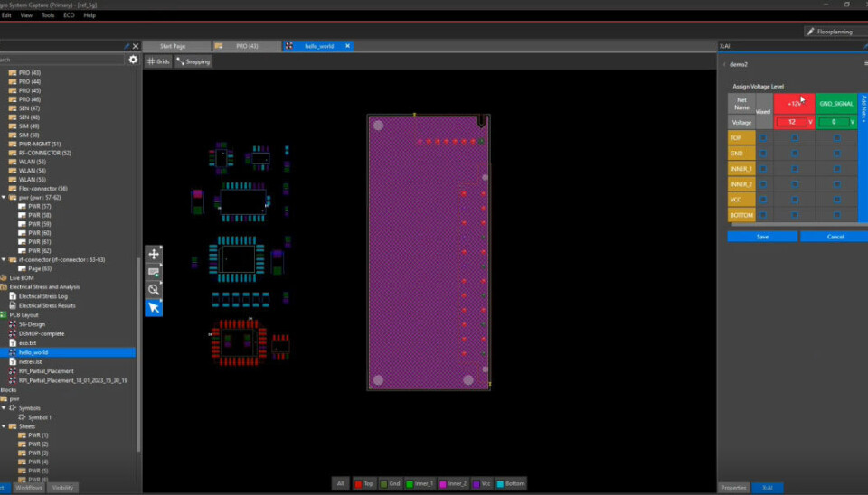Select the pointer arrow selection tool
Screen dimensions: 868x495
pyautogui.click(x=154, y=307)
